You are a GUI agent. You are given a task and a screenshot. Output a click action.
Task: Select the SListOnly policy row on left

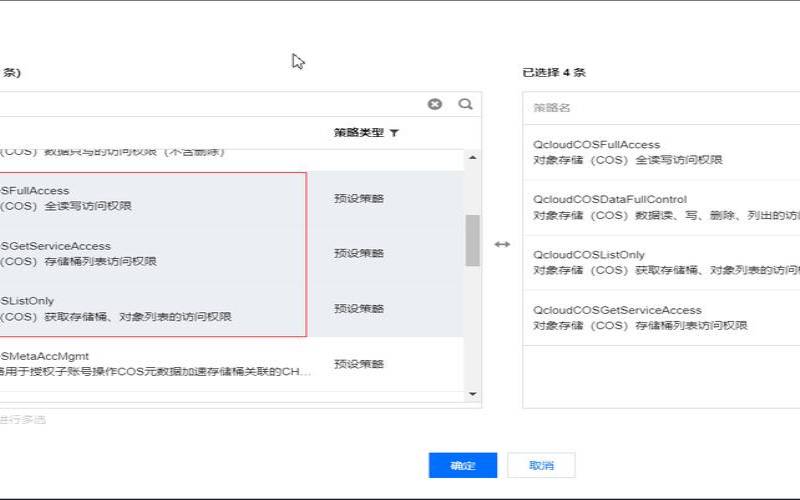232,309
